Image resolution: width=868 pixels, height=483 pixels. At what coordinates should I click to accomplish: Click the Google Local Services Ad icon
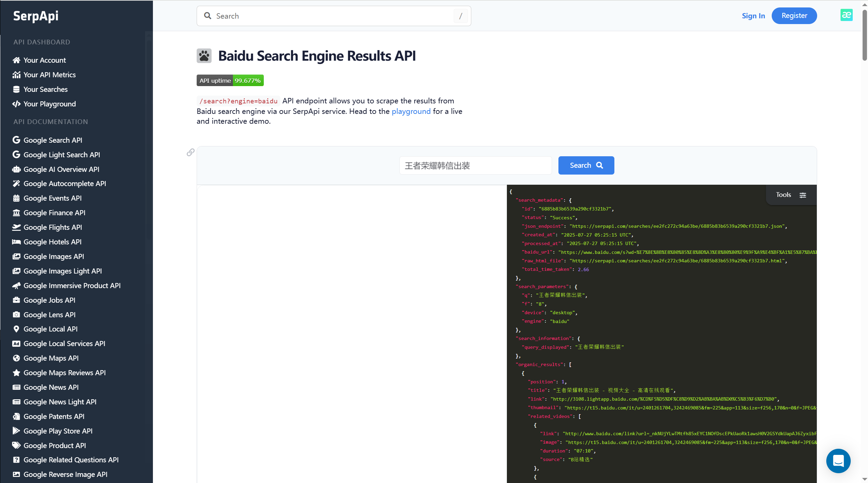pyautogui.click(x=16, y=344)
